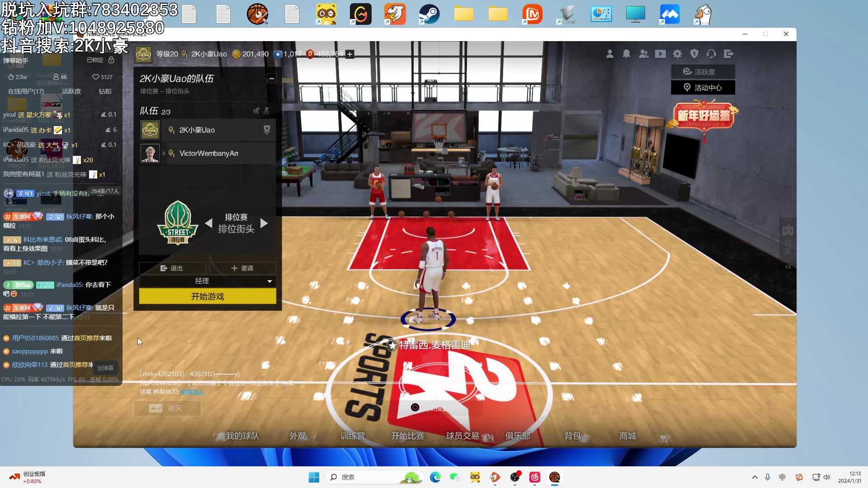Switch to 活跃度 tab in 弹幕助手

tap(71, 91)
